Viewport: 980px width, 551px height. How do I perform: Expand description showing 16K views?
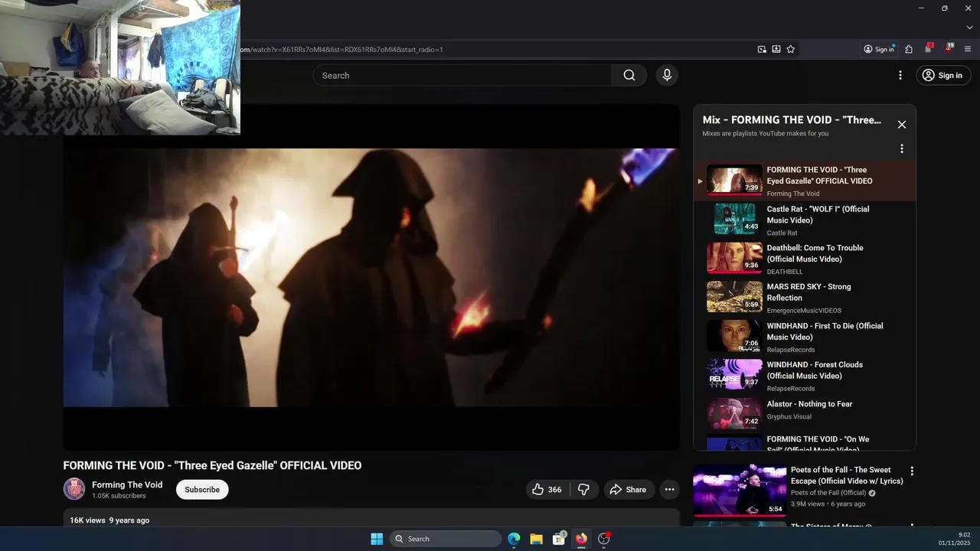pyautogui.click(x=371, y=520)
